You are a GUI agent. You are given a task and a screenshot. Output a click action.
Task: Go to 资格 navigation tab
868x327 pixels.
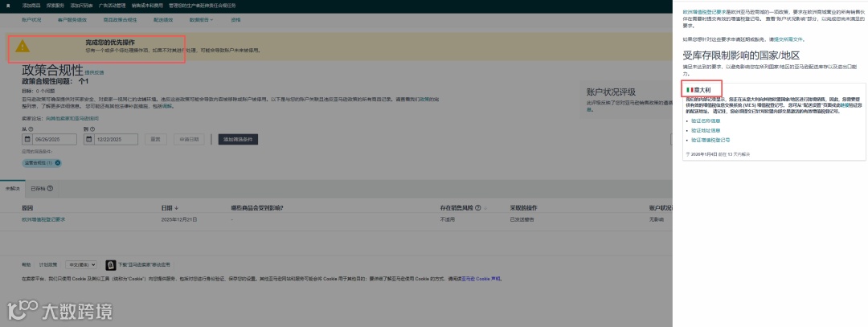pos(235,20)
